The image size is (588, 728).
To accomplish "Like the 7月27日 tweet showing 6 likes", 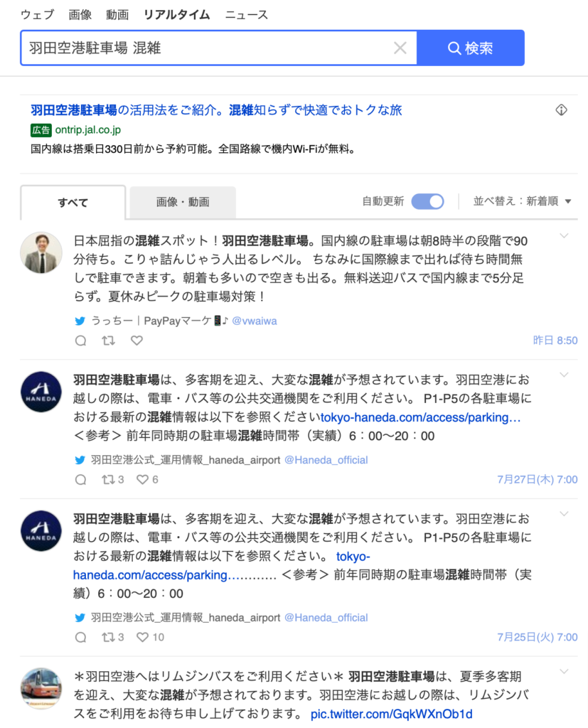I will point(147,480).
